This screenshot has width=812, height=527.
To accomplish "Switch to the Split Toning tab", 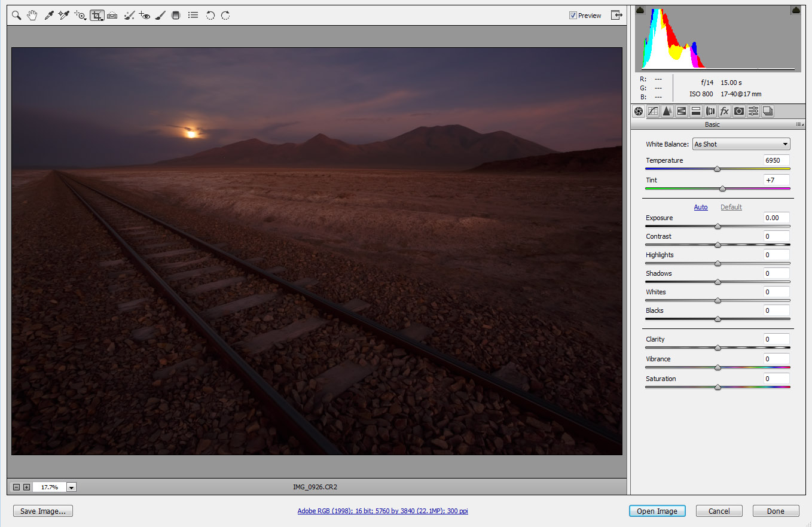I will (x=696, y=111).
